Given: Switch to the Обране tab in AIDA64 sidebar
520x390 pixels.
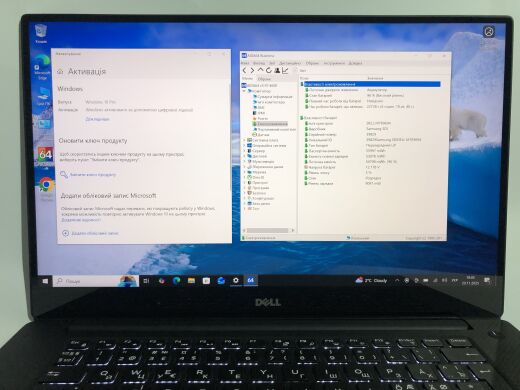Looking at the screenshot, I should click(x=264, y=79).
